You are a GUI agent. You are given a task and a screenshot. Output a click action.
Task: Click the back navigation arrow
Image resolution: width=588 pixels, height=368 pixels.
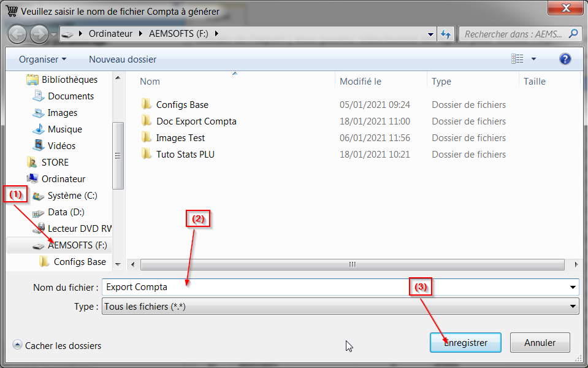(x=17, y=34)
